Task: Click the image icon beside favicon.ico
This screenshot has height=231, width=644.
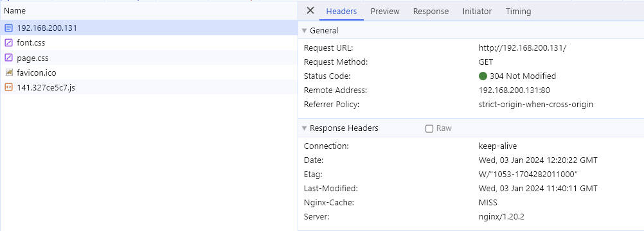Action: (8, 73)
